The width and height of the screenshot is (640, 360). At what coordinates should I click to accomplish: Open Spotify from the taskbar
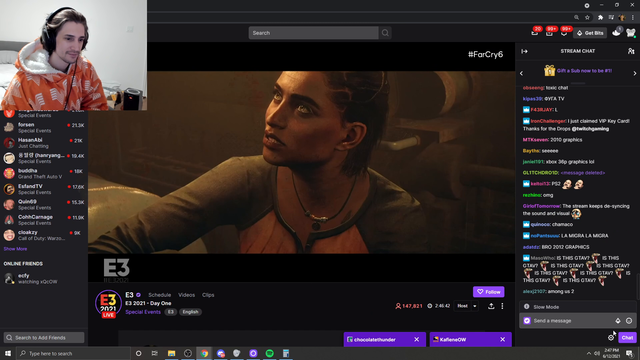[269, 353]
